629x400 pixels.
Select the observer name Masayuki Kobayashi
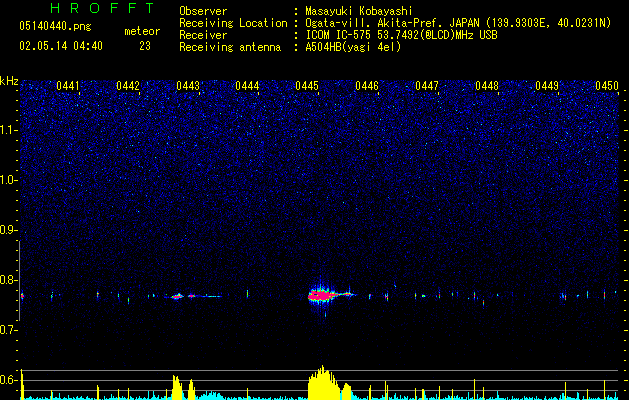click(x=359, y=11)
